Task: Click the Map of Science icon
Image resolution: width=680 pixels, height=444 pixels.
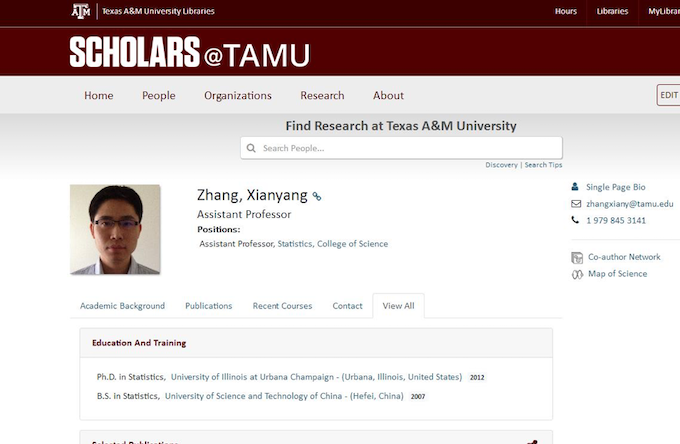Action: coord(577,274)
